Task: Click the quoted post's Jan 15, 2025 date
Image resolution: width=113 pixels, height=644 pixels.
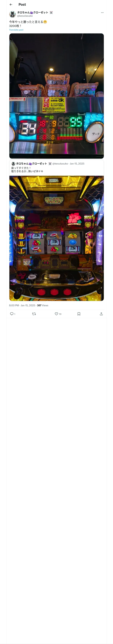Action: tap(77, 164)
